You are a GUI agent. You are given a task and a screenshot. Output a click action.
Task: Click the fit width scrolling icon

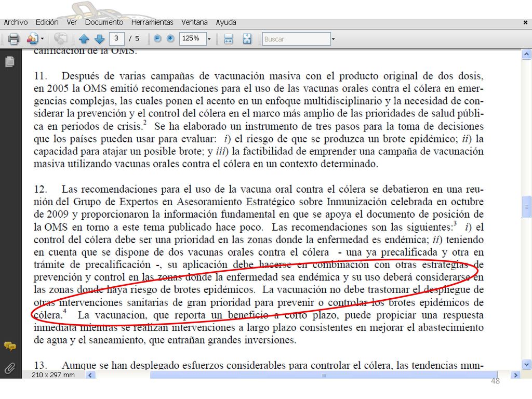[x=229, y=39]
